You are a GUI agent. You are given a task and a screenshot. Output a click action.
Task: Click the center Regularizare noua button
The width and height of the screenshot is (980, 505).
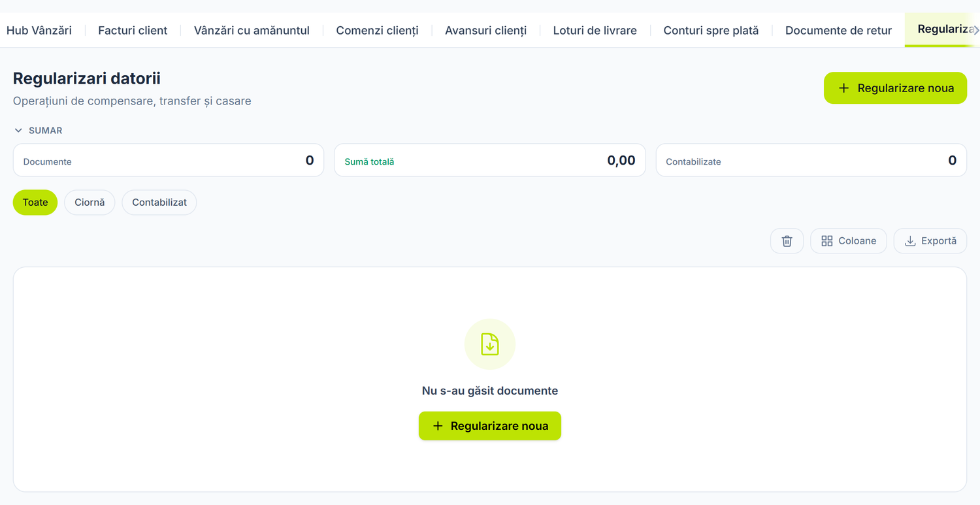tap(490, 426)
